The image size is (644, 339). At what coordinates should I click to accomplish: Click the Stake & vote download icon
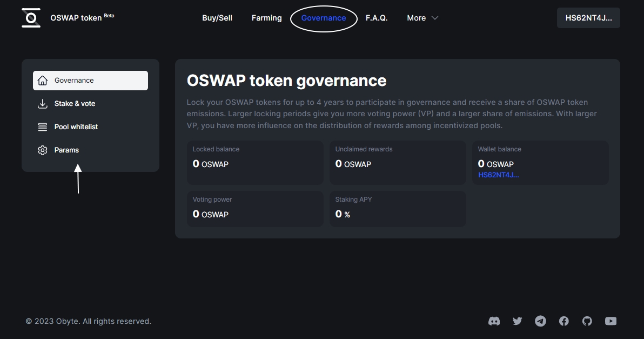[x=43, y=104]
